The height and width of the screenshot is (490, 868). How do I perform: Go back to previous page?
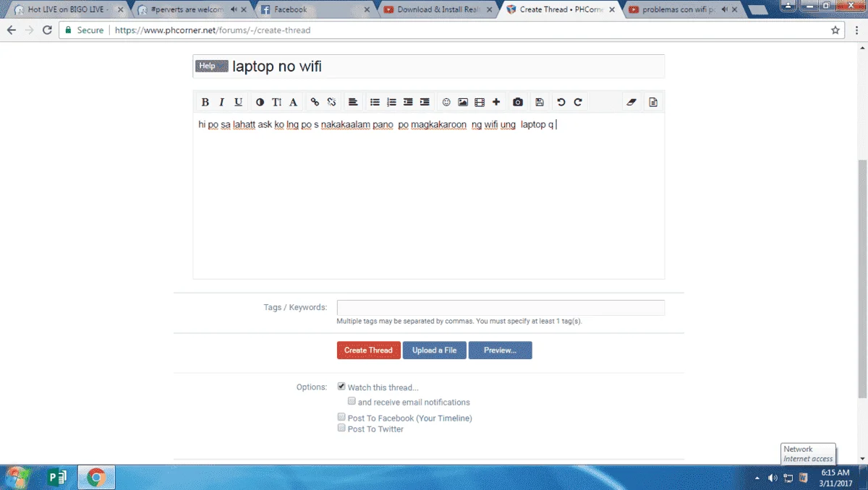pos(12,30)
